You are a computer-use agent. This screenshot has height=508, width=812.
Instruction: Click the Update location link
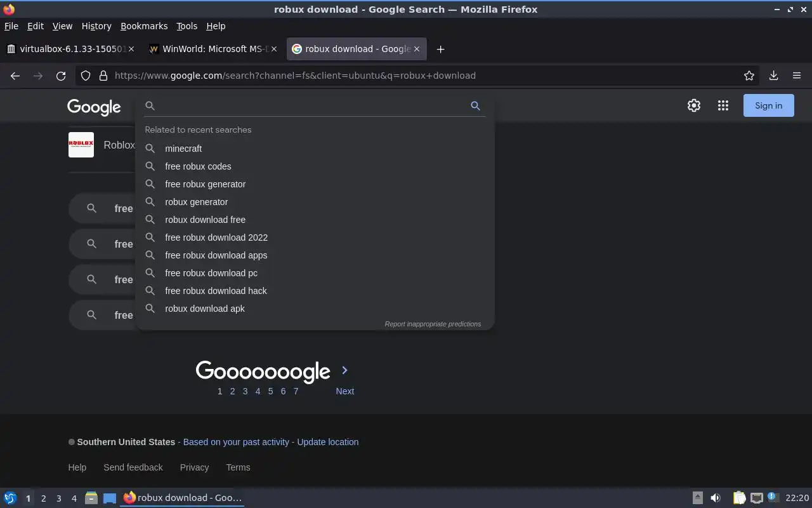pos(328,442)
